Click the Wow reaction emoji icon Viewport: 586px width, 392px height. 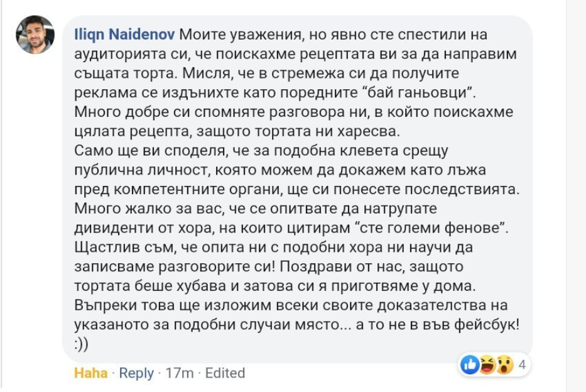point(504,364)
